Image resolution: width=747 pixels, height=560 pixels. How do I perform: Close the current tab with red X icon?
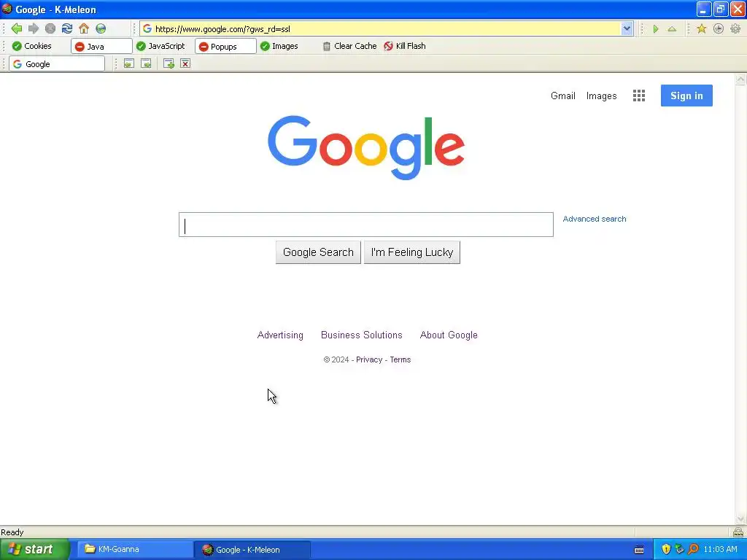pyautogui.click(x=185, y=64)
